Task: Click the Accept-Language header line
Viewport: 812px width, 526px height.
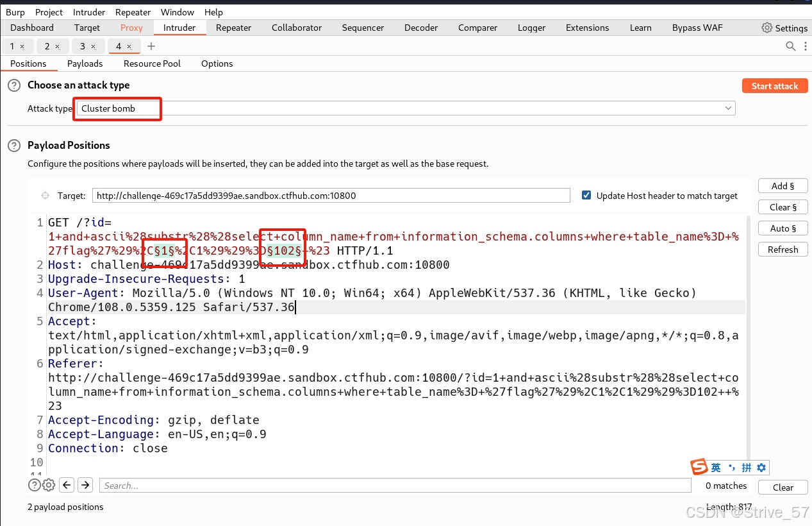Action: (157, 434)
